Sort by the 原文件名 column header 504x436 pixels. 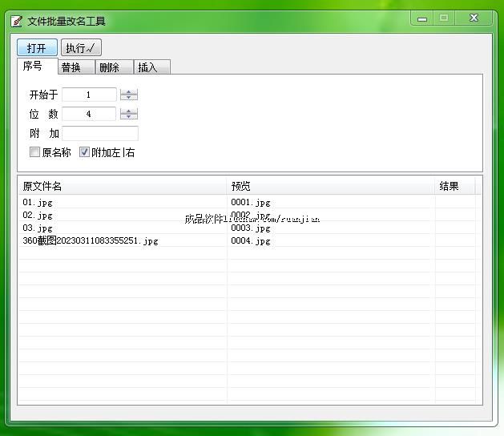point(122,186)
